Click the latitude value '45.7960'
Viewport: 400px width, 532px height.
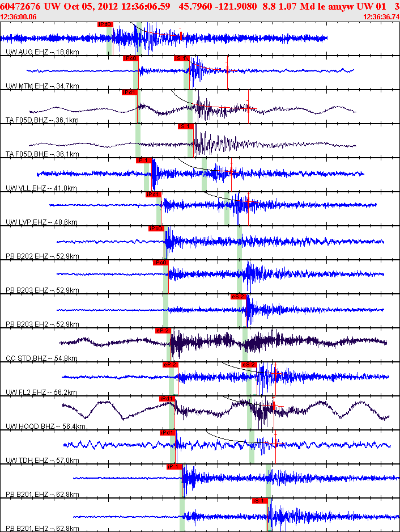(x=195, y=6)
